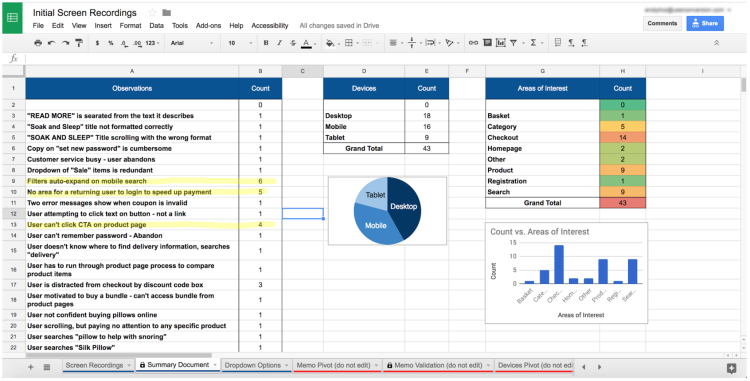This screenshot has width=750, height=381.
Task: Open the fill color picker
Action: (330, 43)
